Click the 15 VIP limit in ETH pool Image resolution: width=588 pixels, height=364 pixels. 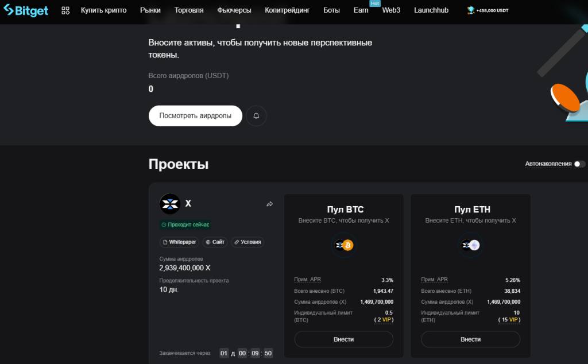coord(509,320)
